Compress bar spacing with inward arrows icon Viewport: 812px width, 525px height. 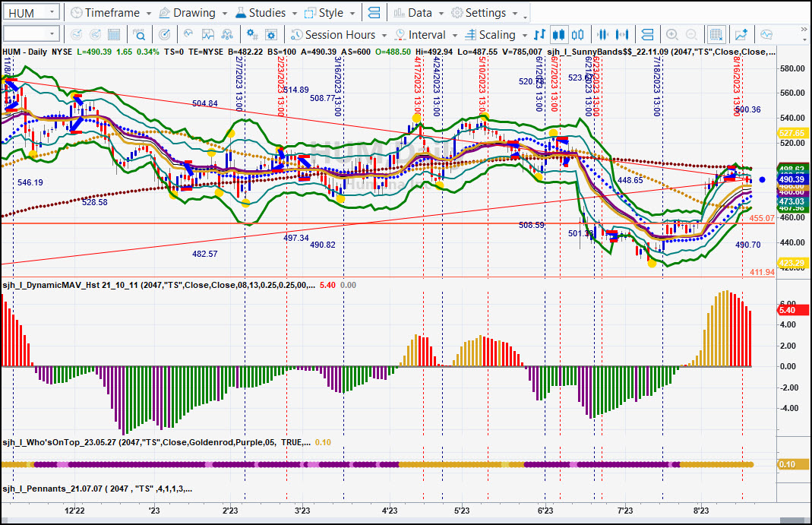[603, 35]
